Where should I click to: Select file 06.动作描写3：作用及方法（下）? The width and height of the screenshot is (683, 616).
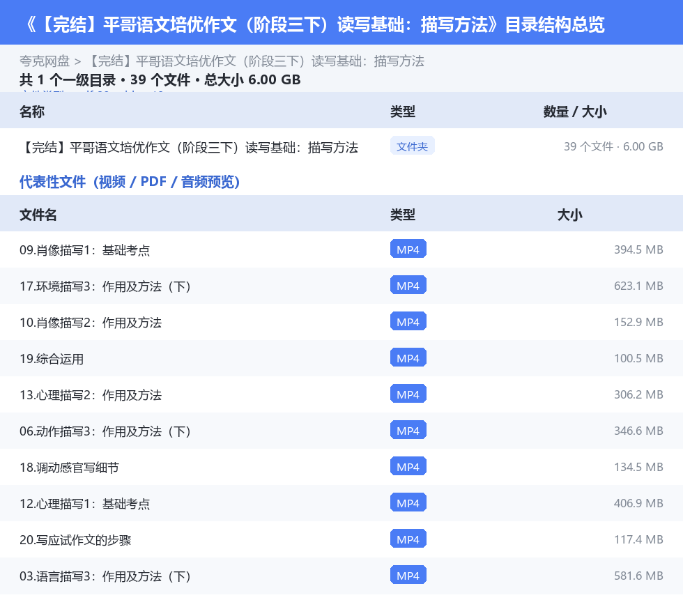[x=105, y=431]
